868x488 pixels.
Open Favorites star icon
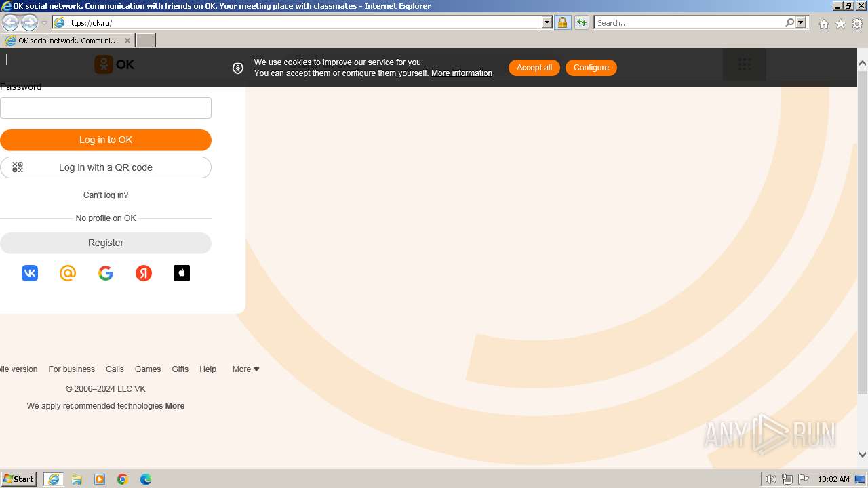840,24
